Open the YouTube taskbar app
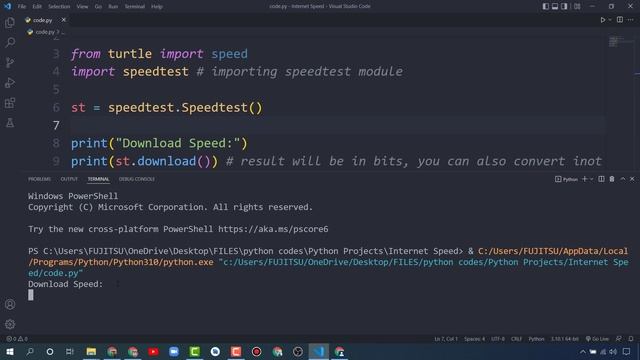The width and height of the screenshot is (640, 360). coord(153,351)
